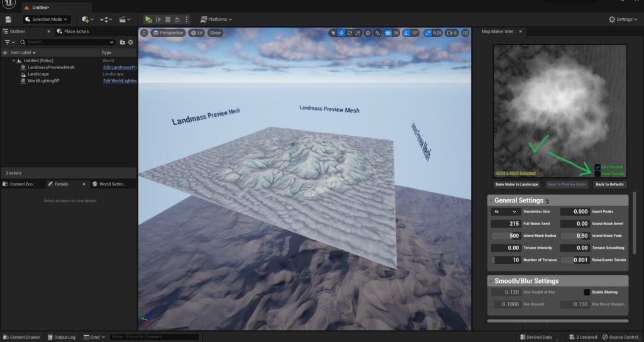This screenshot has width=644, height=342.
Task: Toggle rotation snapping angle icon
Action: (x=406, y=33)
